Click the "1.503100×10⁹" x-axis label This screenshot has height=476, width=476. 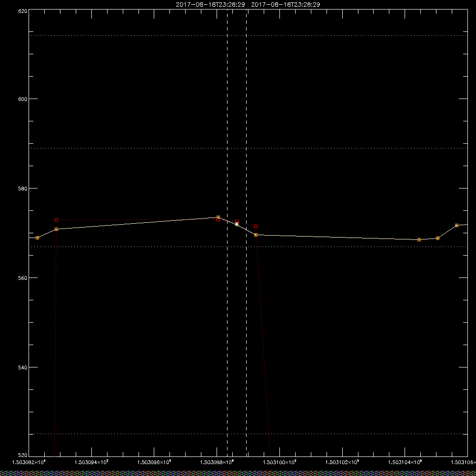pos(279,462)
